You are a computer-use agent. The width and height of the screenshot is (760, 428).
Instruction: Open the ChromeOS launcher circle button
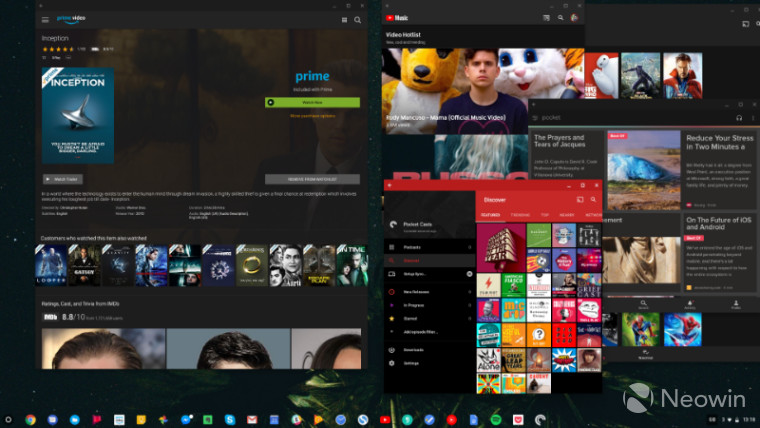pos(8,419)
